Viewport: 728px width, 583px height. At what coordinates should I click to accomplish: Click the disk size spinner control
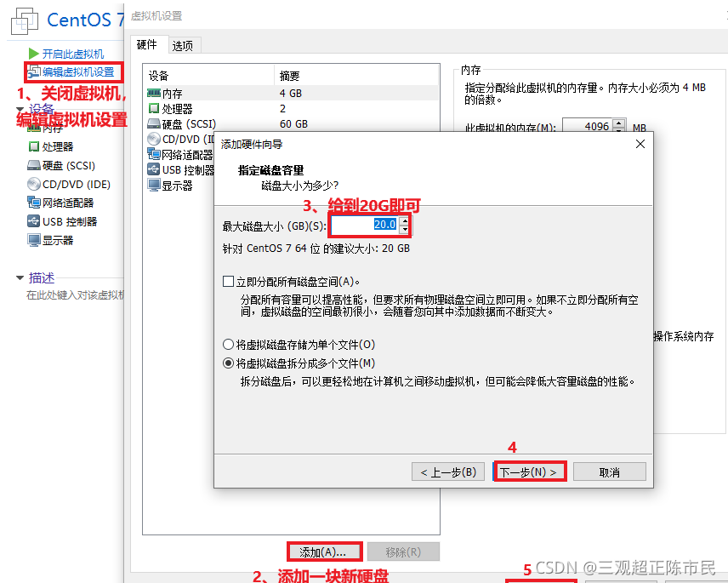coord(404,224)
